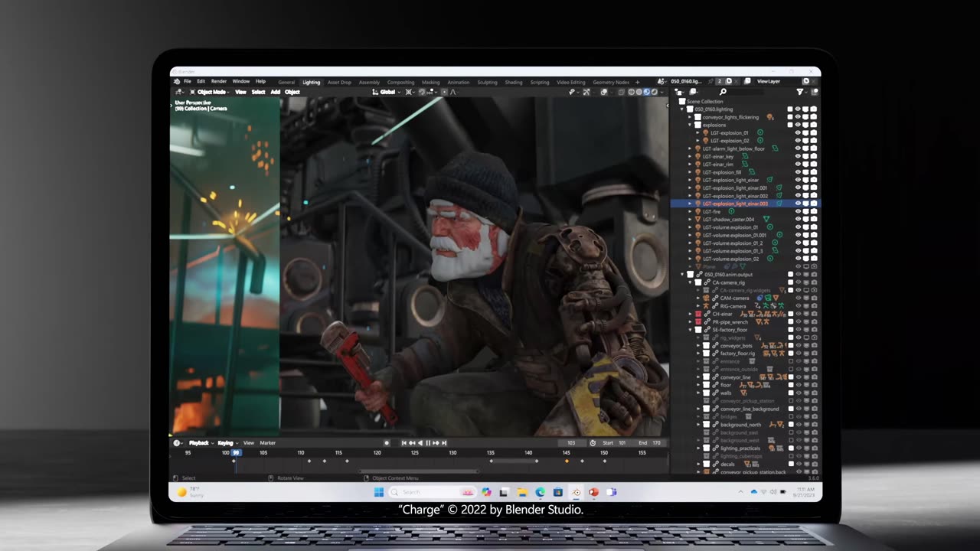980x551 pixels.
Task: Add a new workspace with plus icon
Action: coord(637,82)
